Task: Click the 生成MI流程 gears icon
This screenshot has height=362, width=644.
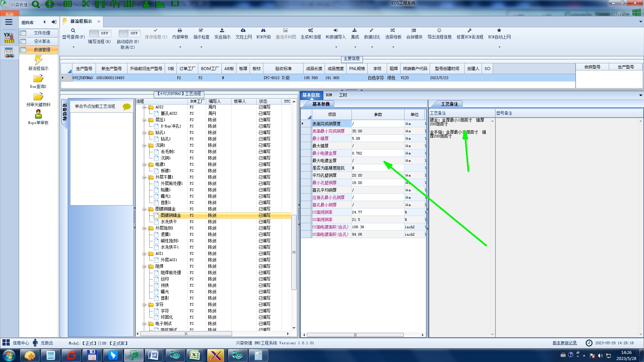Action: coord(311,31)
